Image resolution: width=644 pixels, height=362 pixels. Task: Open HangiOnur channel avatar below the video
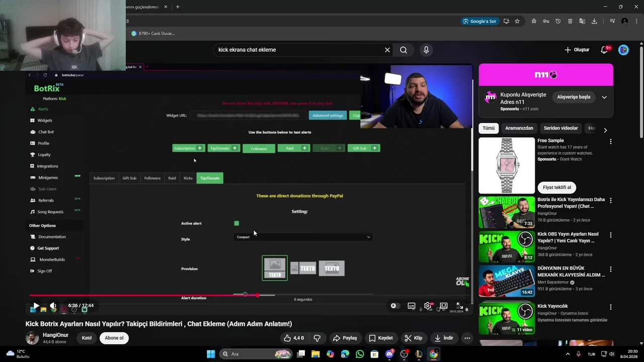coord(32,338)
